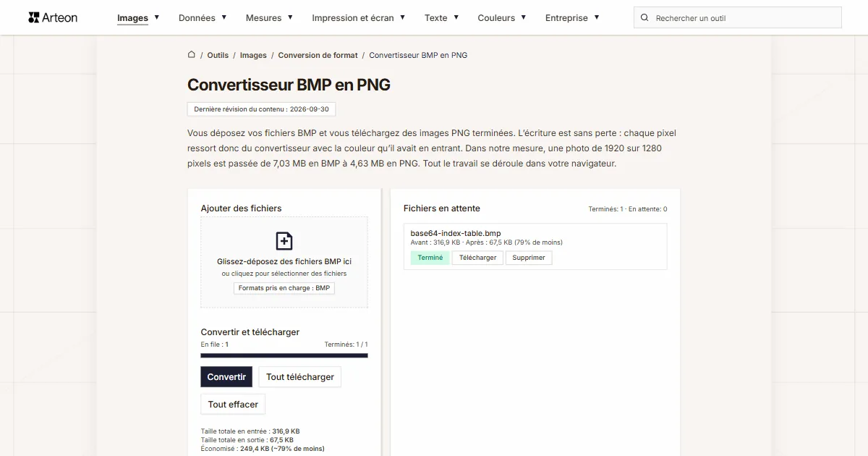Expand the Données menu arrow
This screenshot has width=868, height=456.
click(224, 17)
